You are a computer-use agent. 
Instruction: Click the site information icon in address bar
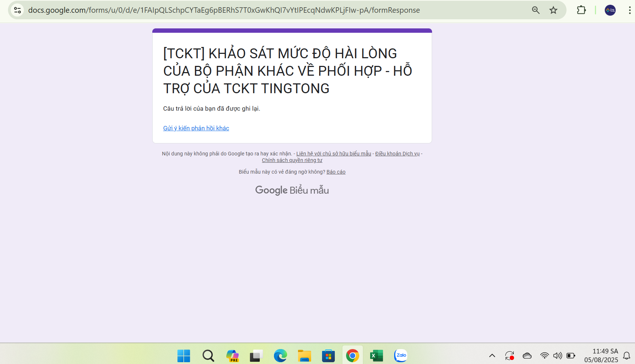click(17, 10)
